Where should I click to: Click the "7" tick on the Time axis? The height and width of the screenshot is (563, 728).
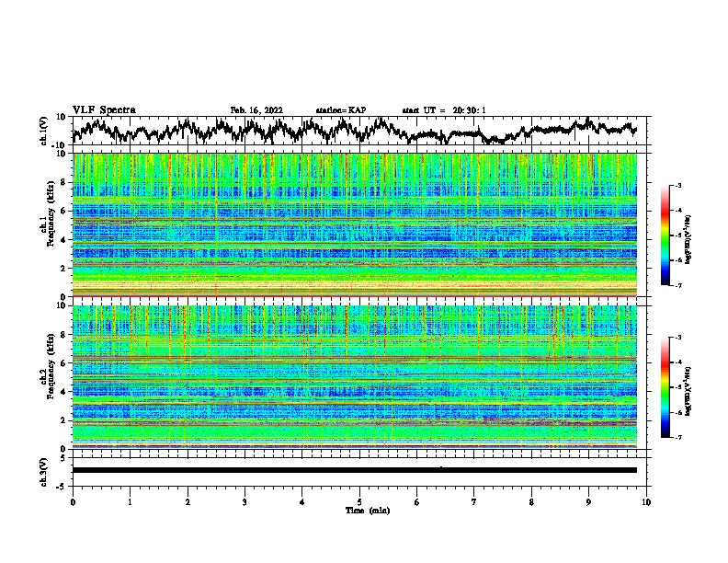tap(474, 502)
